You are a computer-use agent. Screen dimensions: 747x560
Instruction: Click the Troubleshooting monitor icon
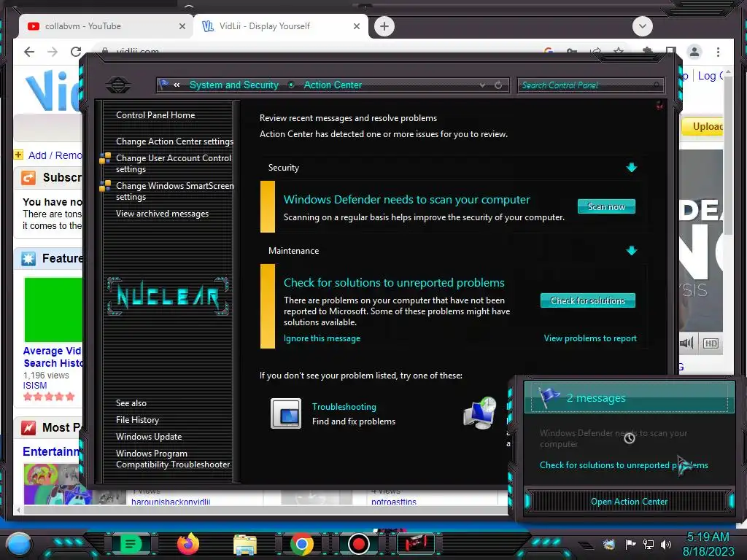286,413
